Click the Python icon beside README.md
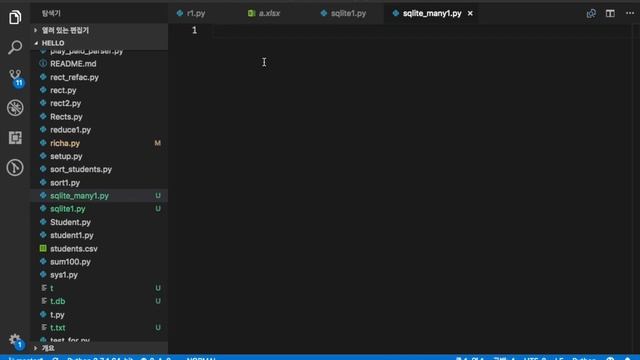 click(x=43, y=63)
